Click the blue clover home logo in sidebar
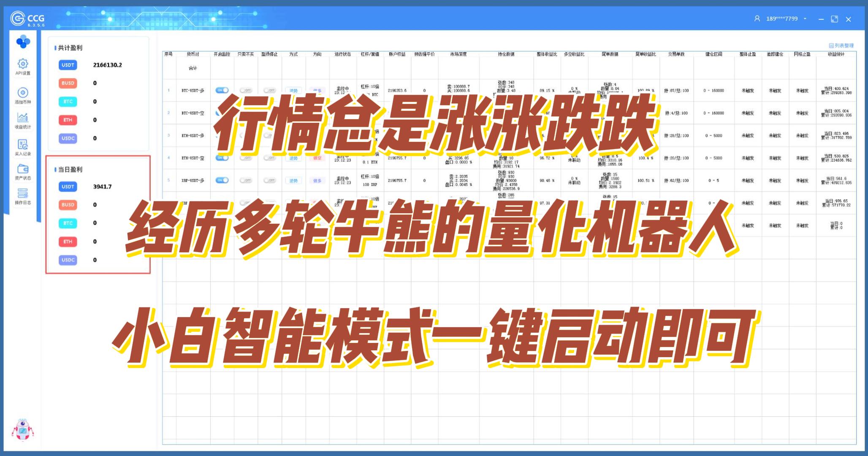Viewport: 868px width, 456px height. click(23, 42)
